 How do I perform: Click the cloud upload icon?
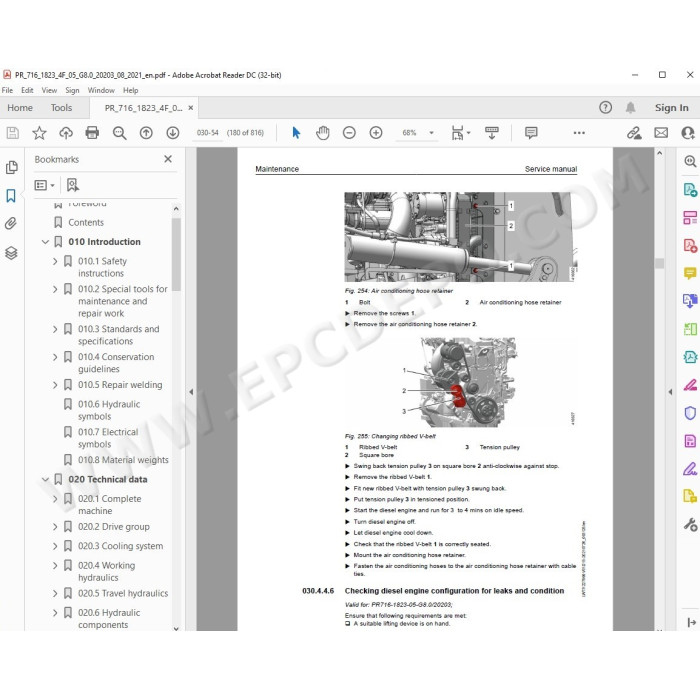click(x=66, y=133)
